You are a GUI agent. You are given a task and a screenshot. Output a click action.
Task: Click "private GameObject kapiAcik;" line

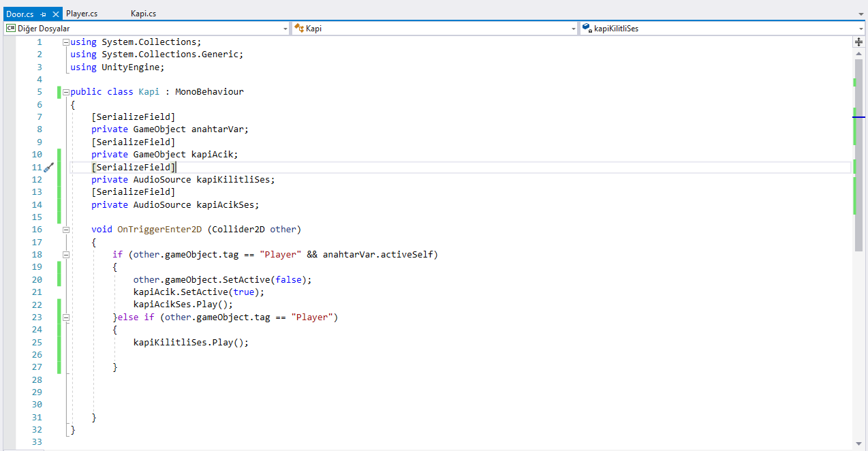click(165, 155)
